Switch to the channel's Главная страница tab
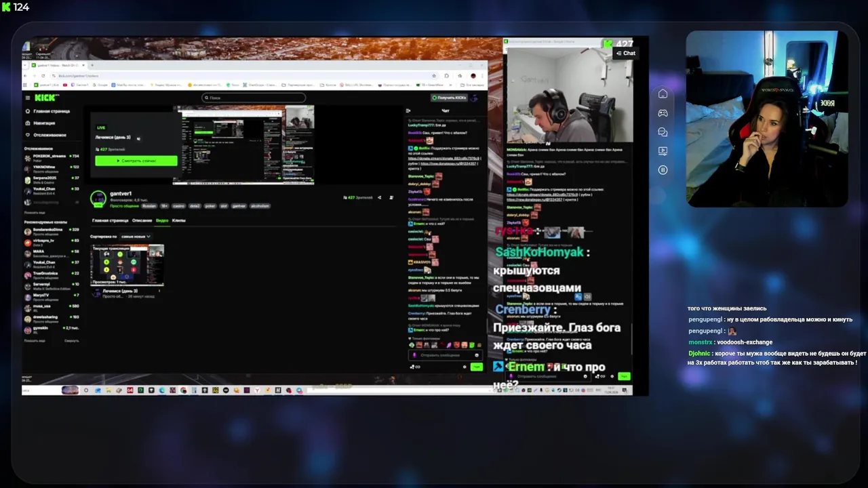868x488 pixels. [x=110, y=220]
